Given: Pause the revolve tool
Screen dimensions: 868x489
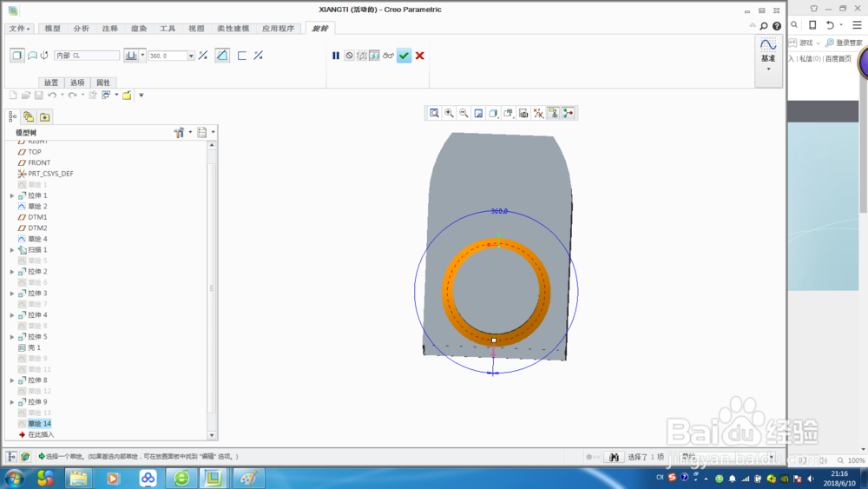Looking at the screenshot, I should click(335, 56).
